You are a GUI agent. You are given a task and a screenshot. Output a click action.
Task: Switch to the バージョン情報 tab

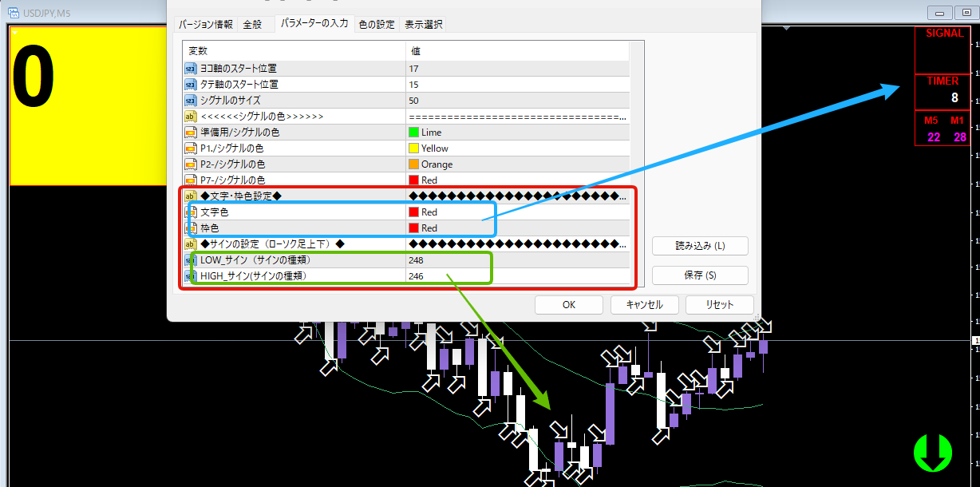coord(205,24)
